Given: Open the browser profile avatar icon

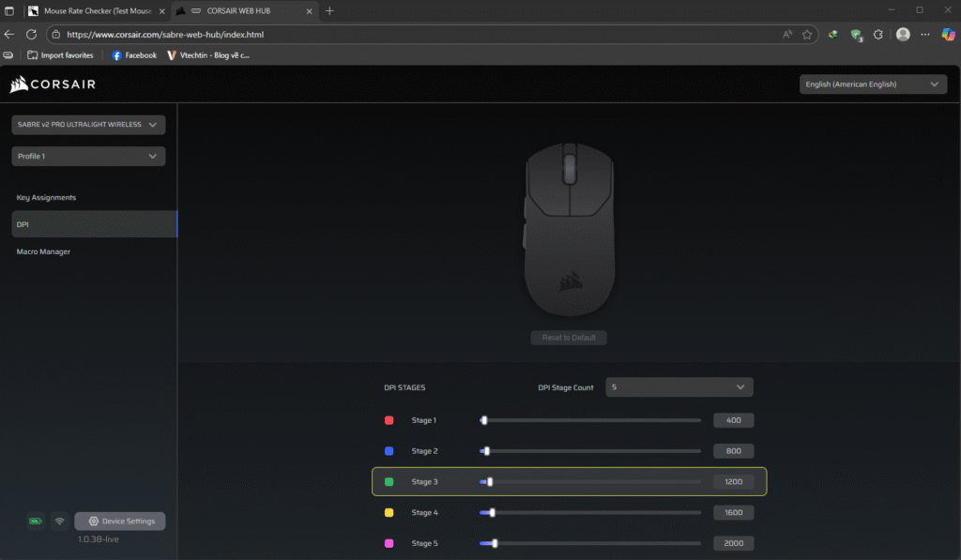Looking at the screenshot, I should tap(903, 34).
